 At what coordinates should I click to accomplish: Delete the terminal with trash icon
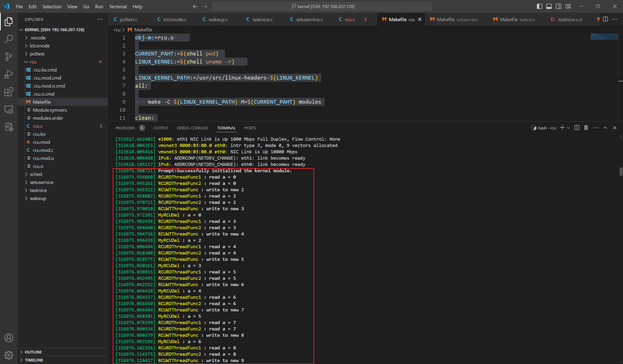click(x=586, y=128)
